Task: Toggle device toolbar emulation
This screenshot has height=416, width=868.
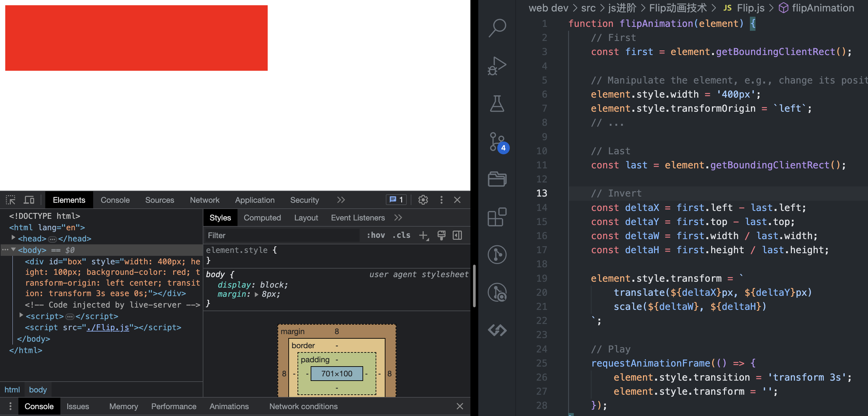Action: coord(29,200)
